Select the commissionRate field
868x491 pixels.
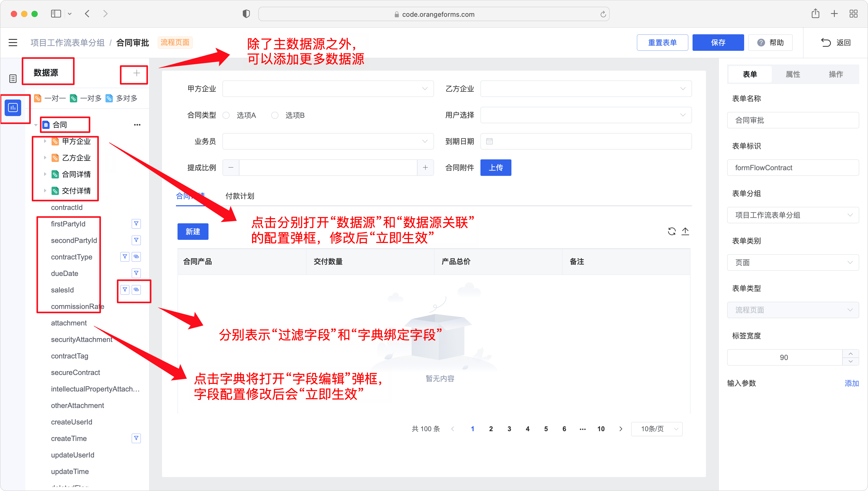[x=77, y=306]
